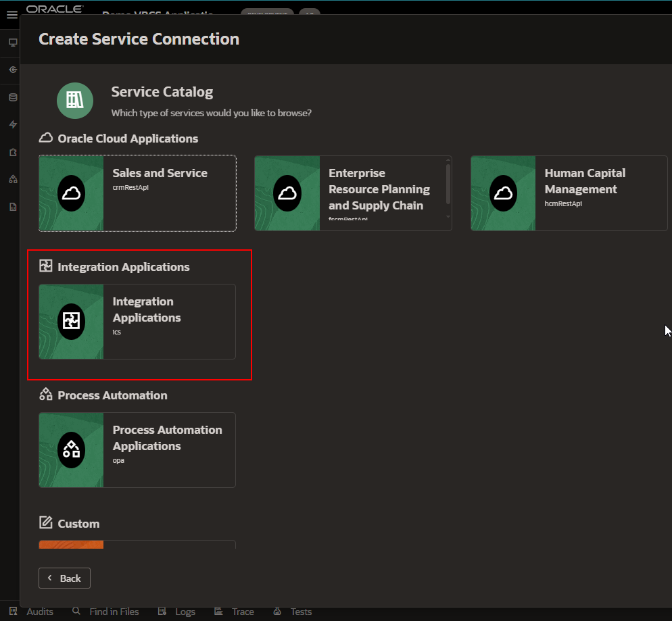Open Services icon in left sidebar
The width and height of the screenshot is (672, 621).
tap(13, 70)
